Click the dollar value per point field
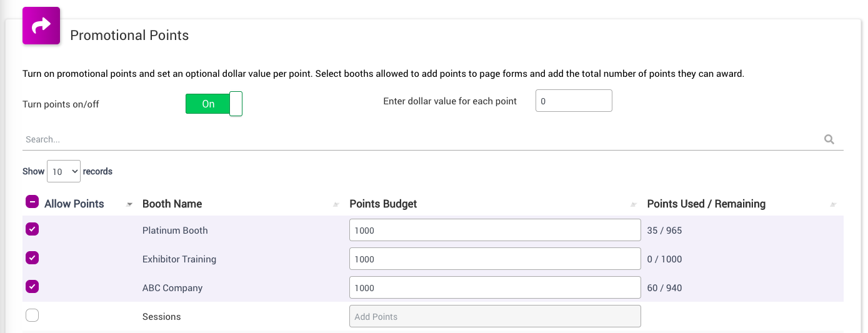The width and height of the screenshot is (868, 333). tap(574, 101)
